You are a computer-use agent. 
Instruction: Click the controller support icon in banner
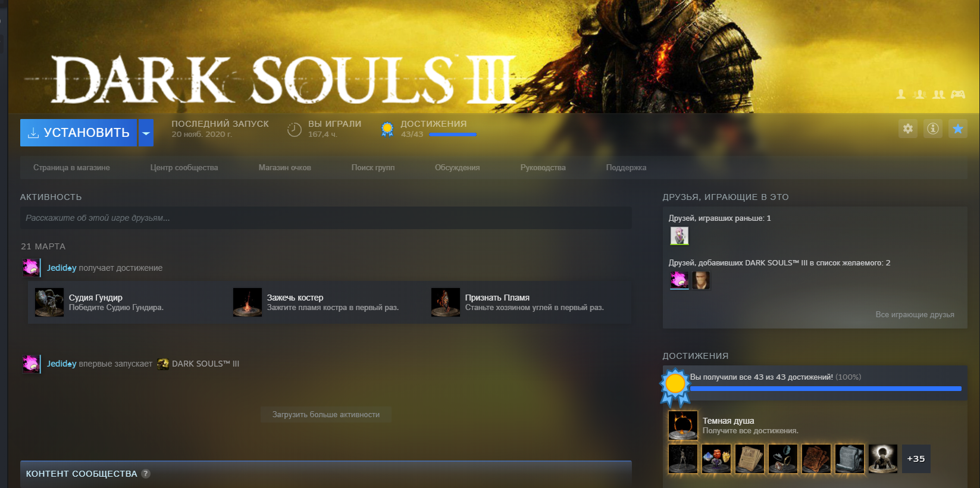pos(958,94)
